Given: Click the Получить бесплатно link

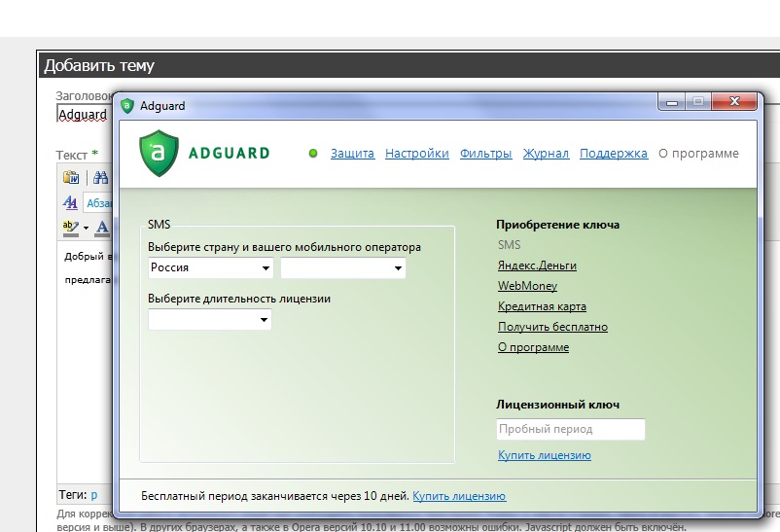Looking at the screenshot, I should point(552,327).
